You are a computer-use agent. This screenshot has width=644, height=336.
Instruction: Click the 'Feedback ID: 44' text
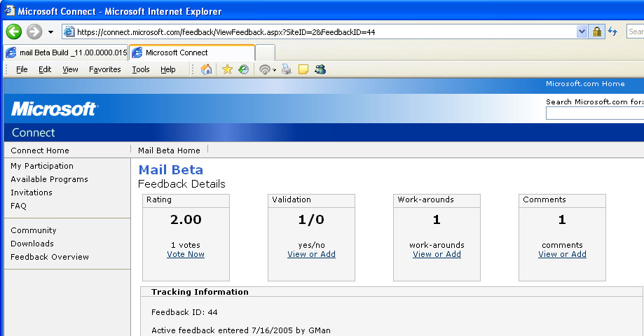click(184, 312)
